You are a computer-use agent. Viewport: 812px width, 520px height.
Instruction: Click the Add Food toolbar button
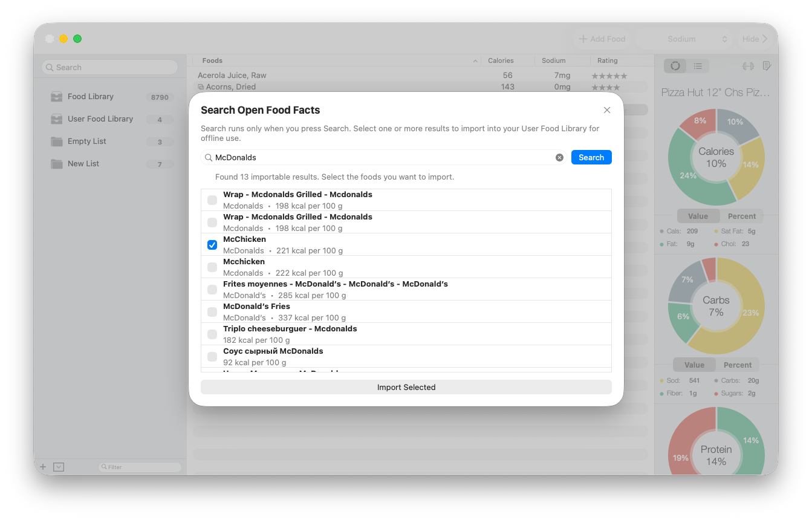[602, 39]
